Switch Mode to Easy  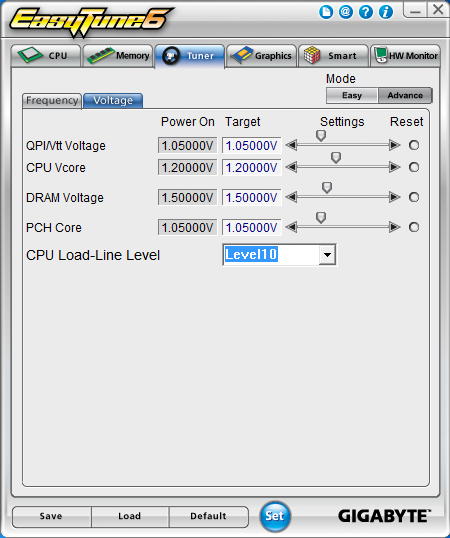coord(352,95)
